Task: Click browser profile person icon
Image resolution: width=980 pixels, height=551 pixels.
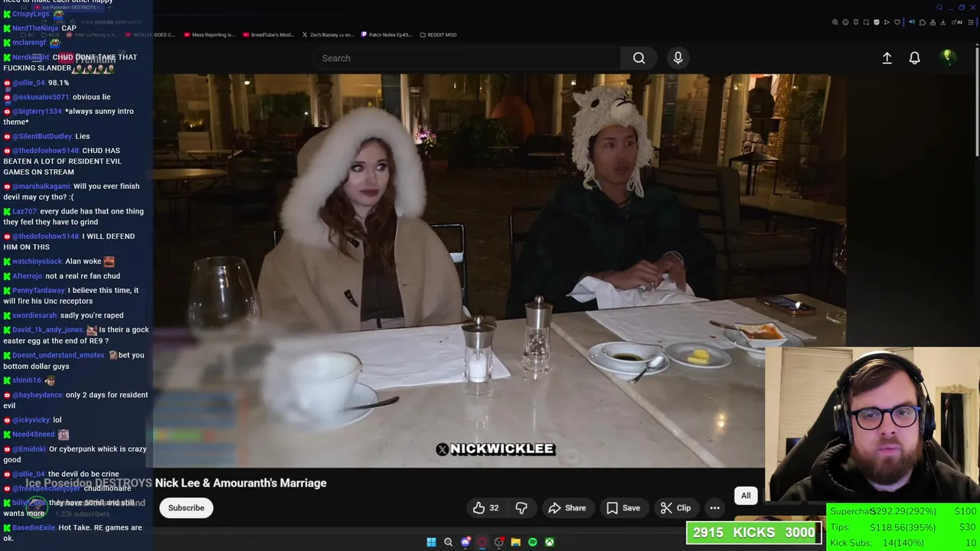Action: point(933,22)
